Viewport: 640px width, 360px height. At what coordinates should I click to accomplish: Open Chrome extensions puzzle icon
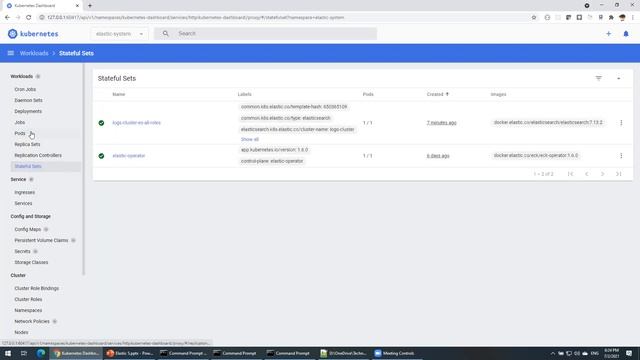tap(611, 18)
